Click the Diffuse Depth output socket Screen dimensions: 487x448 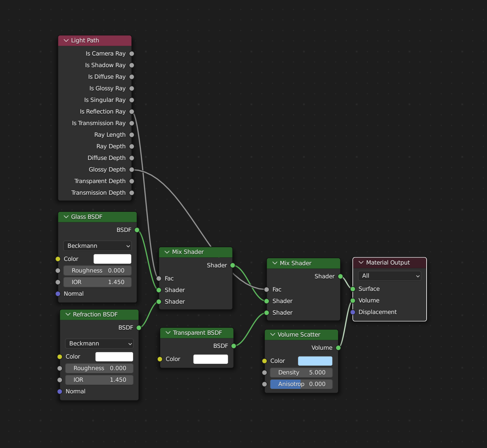[x=132, y=158]
